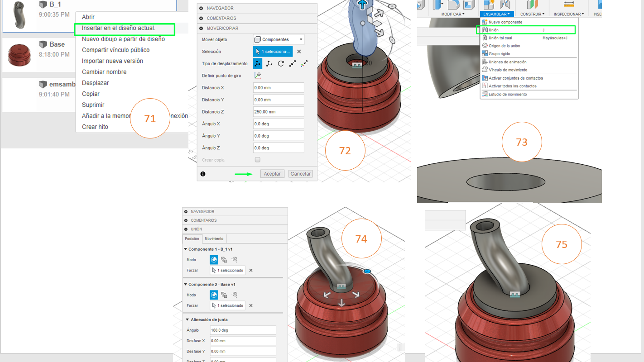
Task: Open the CONSTRUIR toolbar dropdown
Action: (x=532, y=14)
